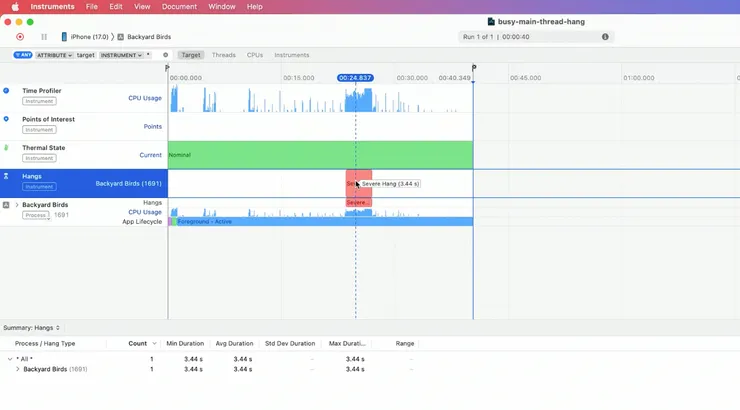Click the Instrument badge under Hangs
This screenshot has height=410, width=740.
(x=39, y=187)
